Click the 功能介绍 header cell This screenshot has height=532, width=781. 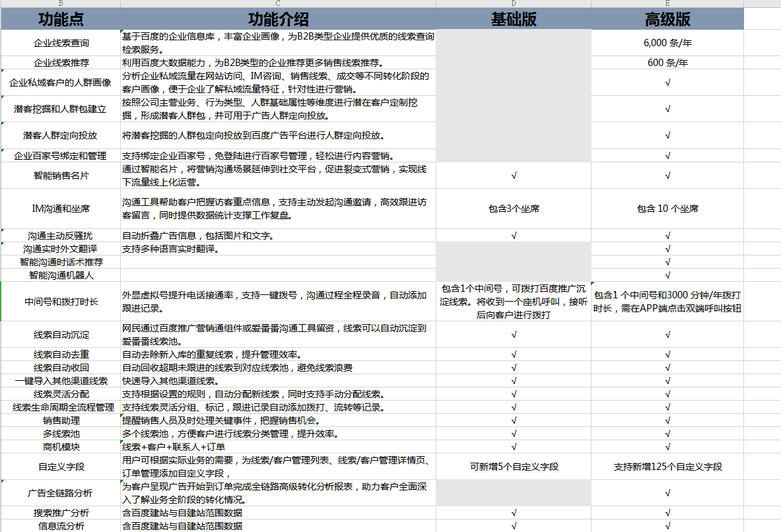pyautogui.click(x=278, y=19)
